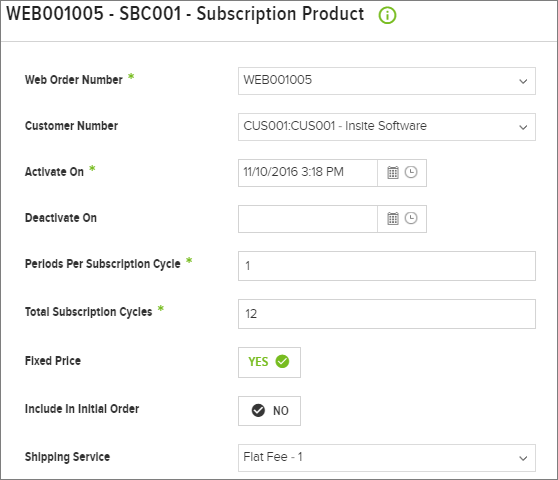Click the dark checkmark in Include In Initial Order
Viewport: 558px width, 480px height.
(258, 410)
